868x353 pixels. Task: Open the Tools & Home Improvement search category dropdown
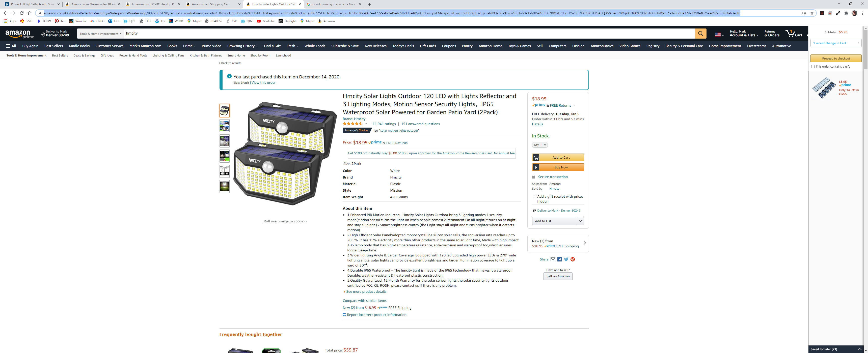pyautogui.click(x=100, y=34)
